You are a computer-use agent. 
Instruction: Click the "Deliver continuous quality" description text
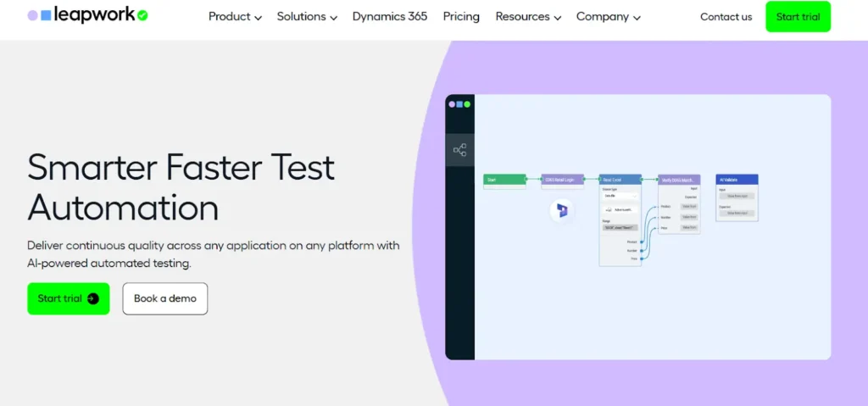tap(213, 254)
